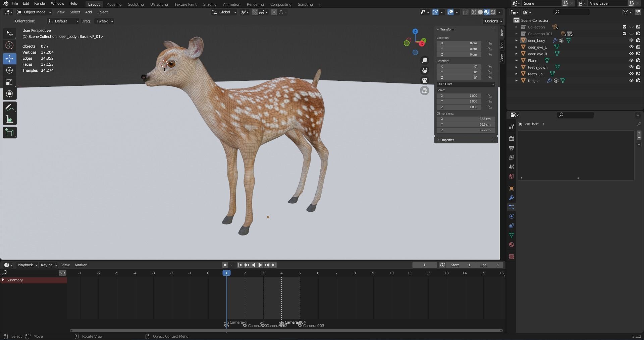Screen dimensions: 644x340
Task: Switch to the Shading workspace tab
Action: point(210,4)
